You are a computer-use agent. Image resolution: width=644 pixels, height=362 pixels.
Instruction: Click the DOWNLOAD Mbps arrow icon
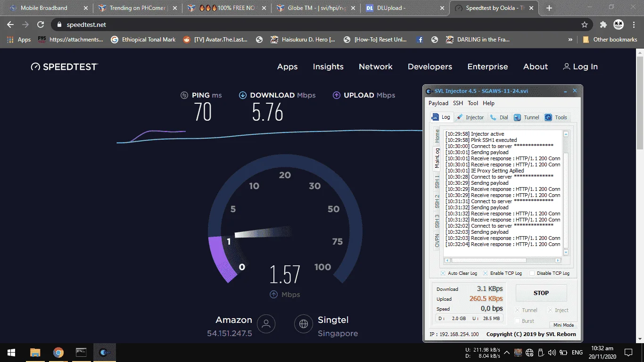click(243, 95)
